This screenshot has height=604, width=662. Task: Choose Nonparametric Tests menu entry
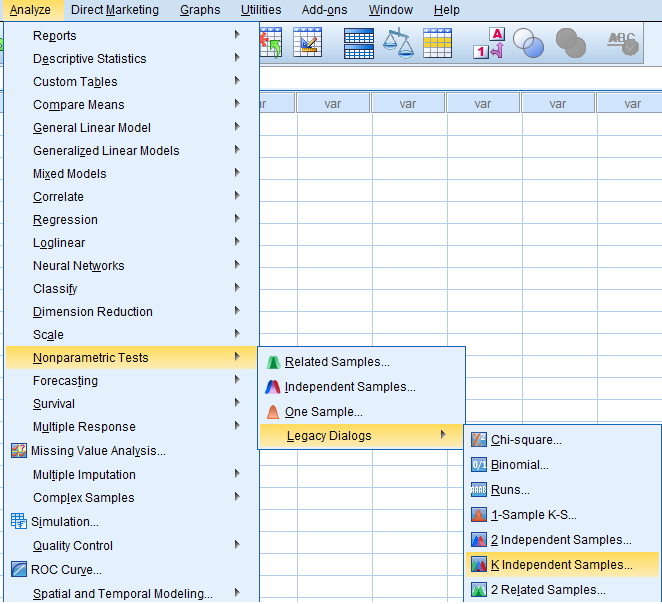coord(132,358)
